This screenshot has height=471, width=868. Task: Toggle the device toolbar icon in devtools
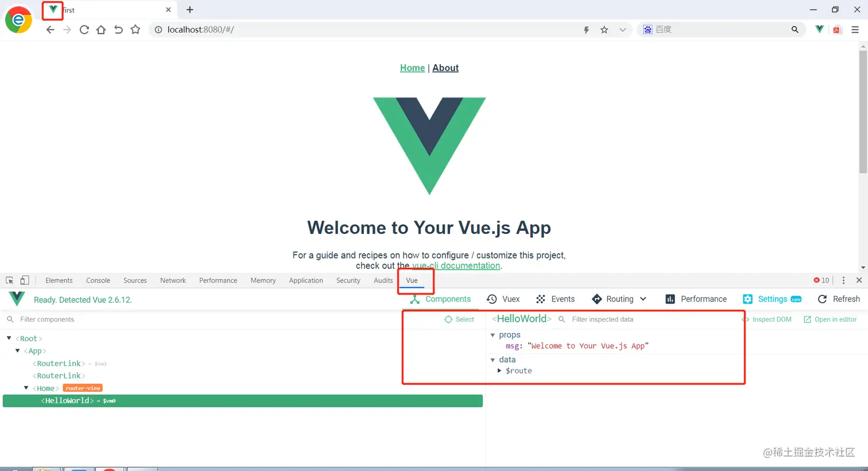tap(25, 280)
